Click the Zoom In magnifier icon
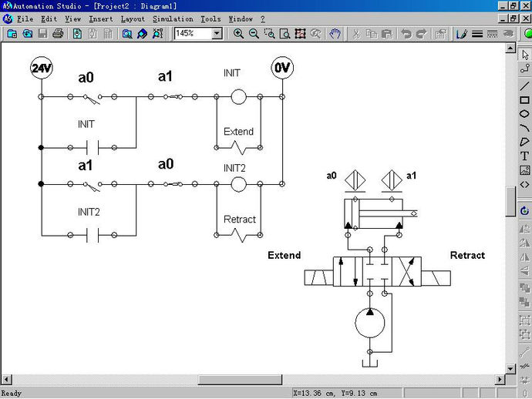The height and width of the screenshot is (399, 532). click(x=238, y=34)
